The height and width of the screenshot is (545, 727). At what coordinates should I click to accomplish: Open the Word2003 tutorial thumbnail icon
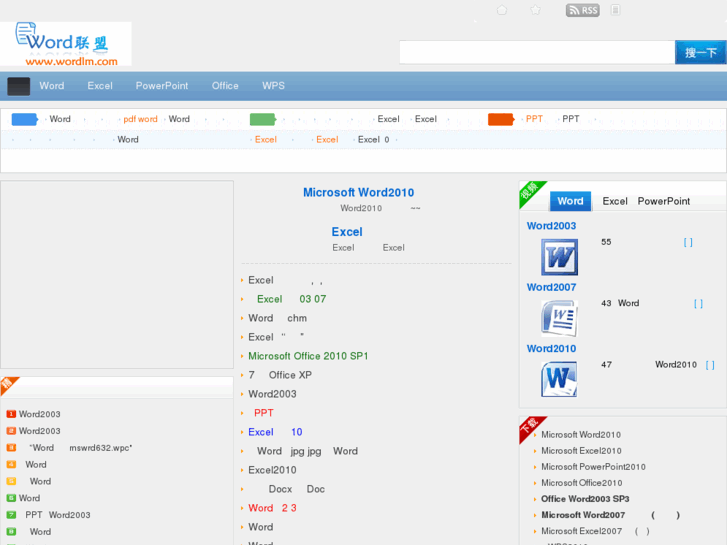point(560,257)
